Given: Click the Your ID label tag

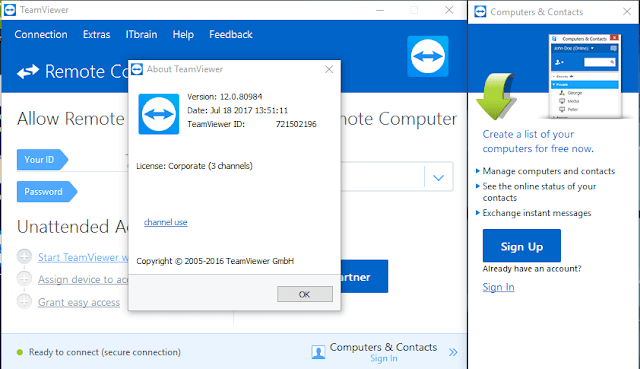Looking at the screenshot, I should pyautogui.click(x=42, y=160).
